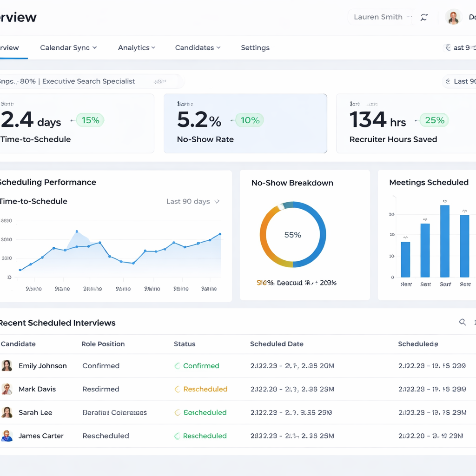Select the Time-to-Schedule metric card
This screenshot has width=476, height=476.
[x=76, y=123]
